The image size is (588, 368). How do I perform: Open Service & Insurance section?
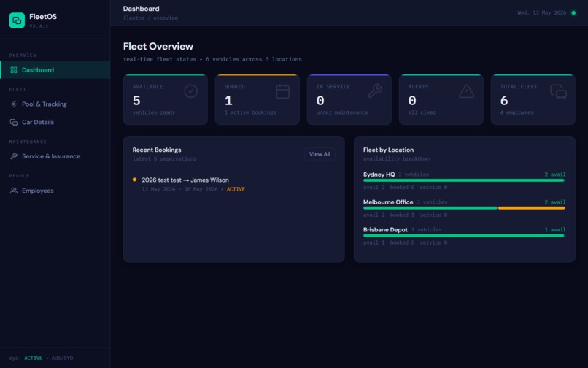coord(55,156)
